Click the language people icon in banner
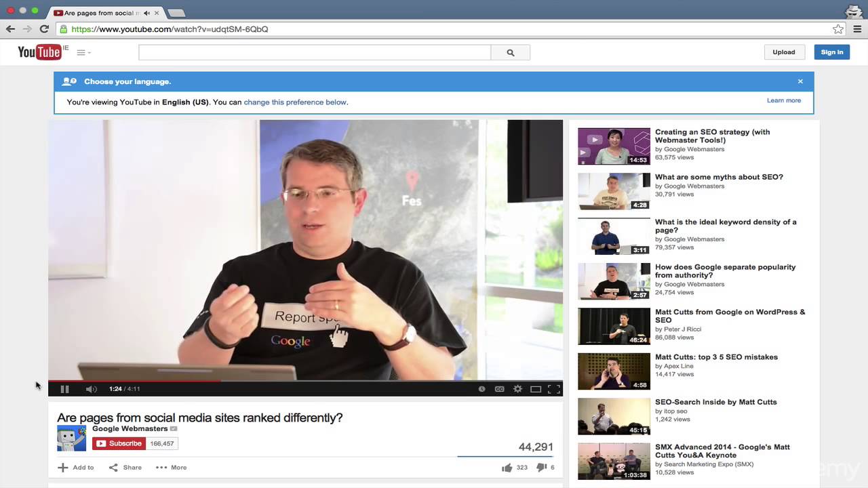 pyautogui.click(x=69, y=81)
